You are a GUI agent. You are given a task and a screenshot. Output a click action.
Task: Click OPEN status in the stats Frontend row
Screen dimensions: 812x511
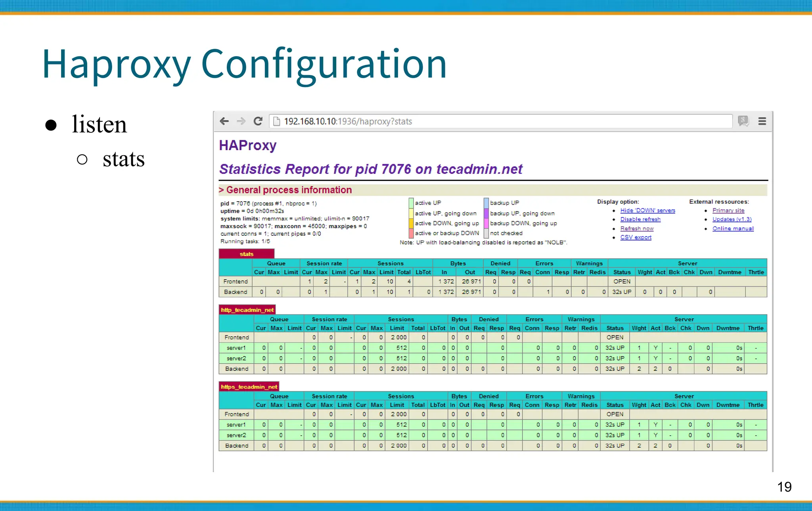pos(622,282)
